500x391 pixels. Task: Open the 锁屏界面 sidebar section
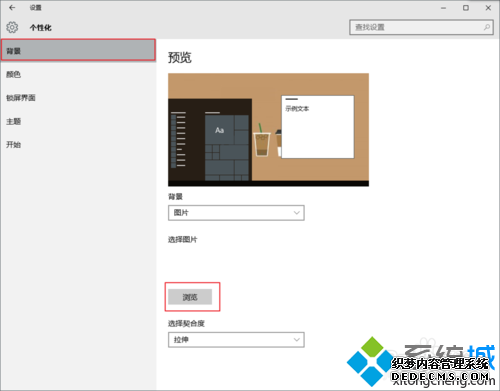coord(78,98)
